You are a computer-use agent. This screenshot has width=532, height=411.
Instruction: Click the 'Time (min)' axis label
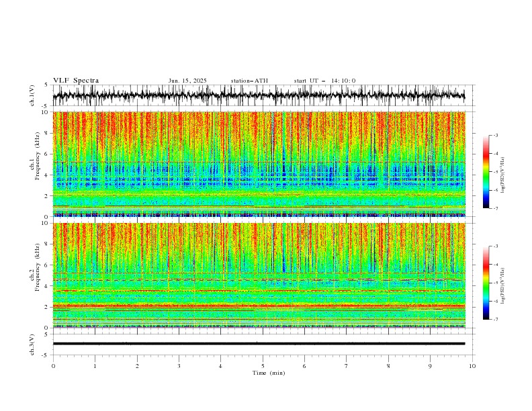coord(269,373)
